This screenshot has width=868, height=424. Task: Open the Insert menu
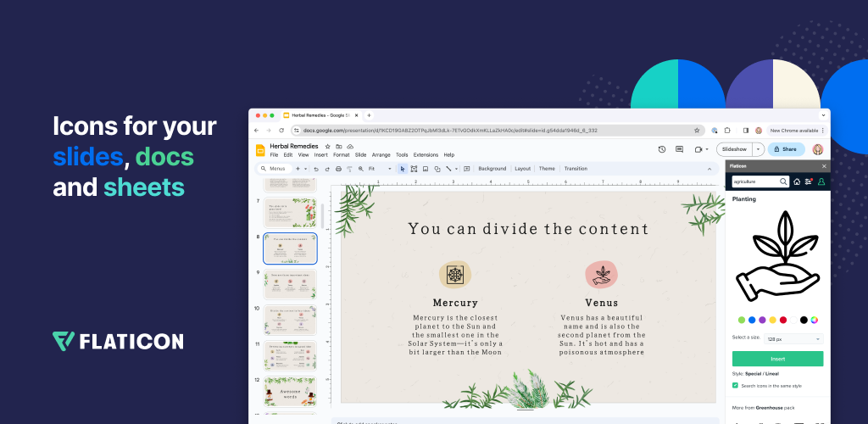click(321, 155)
